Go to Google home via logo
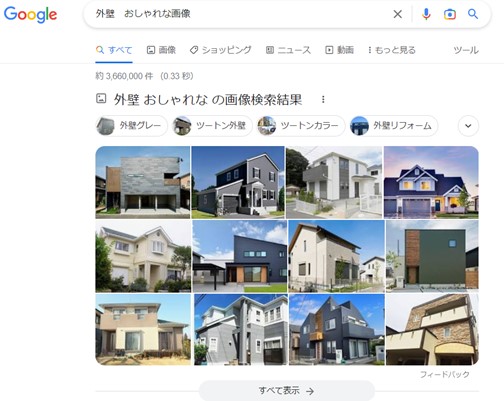 point(30,15)
